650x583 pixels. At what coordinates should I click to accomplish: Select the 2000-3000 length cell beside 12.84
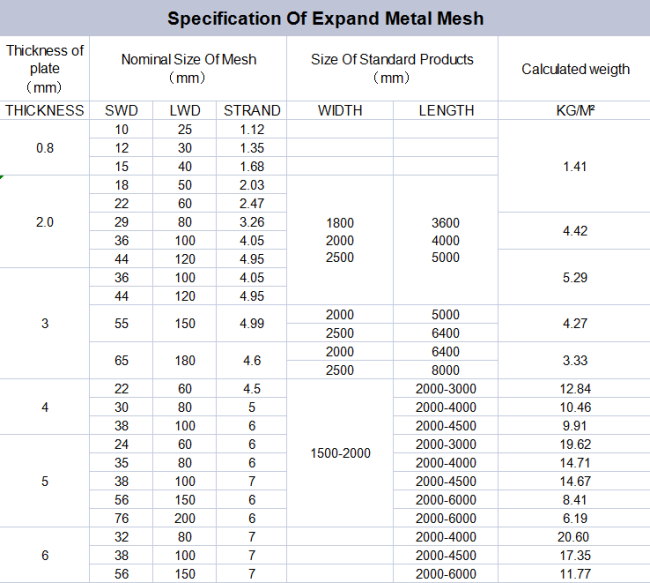click(446, 389)
